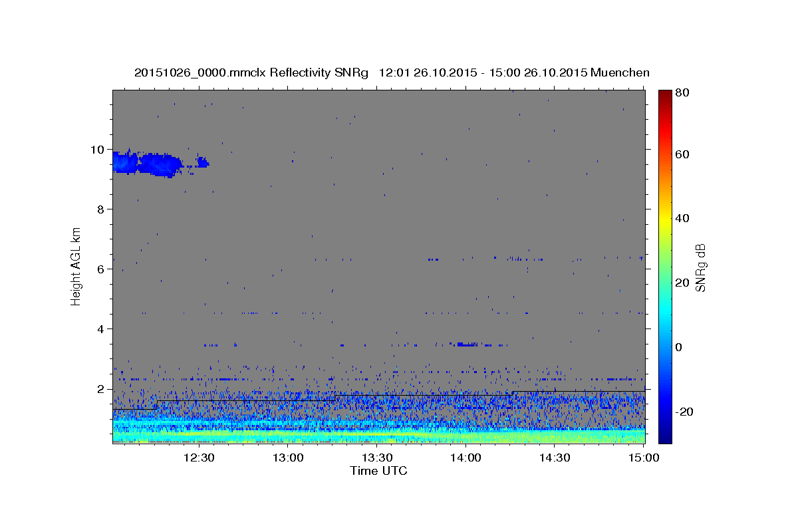This screenshot has width=798, height=532.
Task: Select the '13:00' time axis label
Action: [x=287, y=458]
